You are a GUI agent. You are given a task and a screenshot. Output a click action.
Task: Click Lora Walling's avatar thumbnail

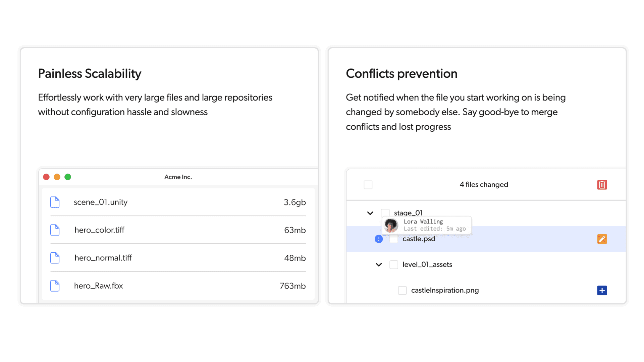pos(391,225)
